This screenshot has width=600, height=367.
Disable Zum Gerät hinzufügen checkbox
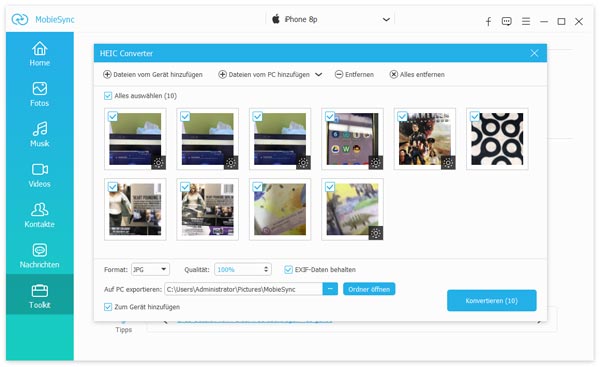click(x=108, y=307)
